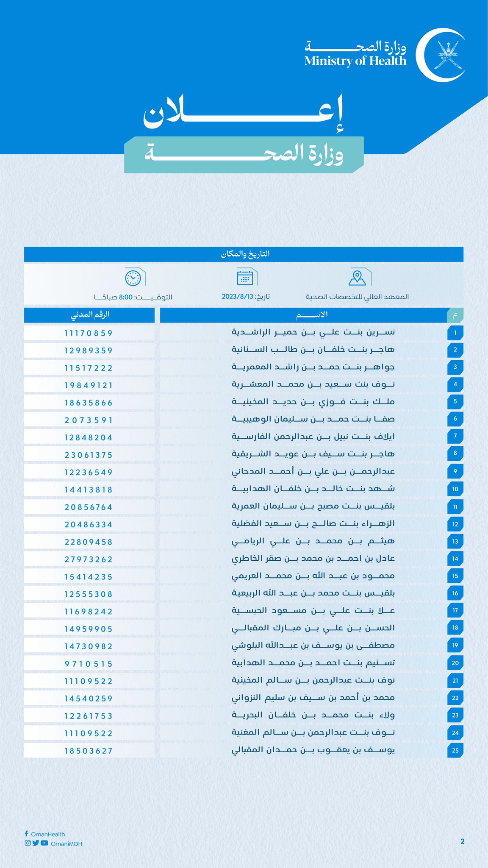This screenshot has height=868, width=488.
Task: Click the 'Ministry of Health' English title
Action: click(x=355, y=61)
